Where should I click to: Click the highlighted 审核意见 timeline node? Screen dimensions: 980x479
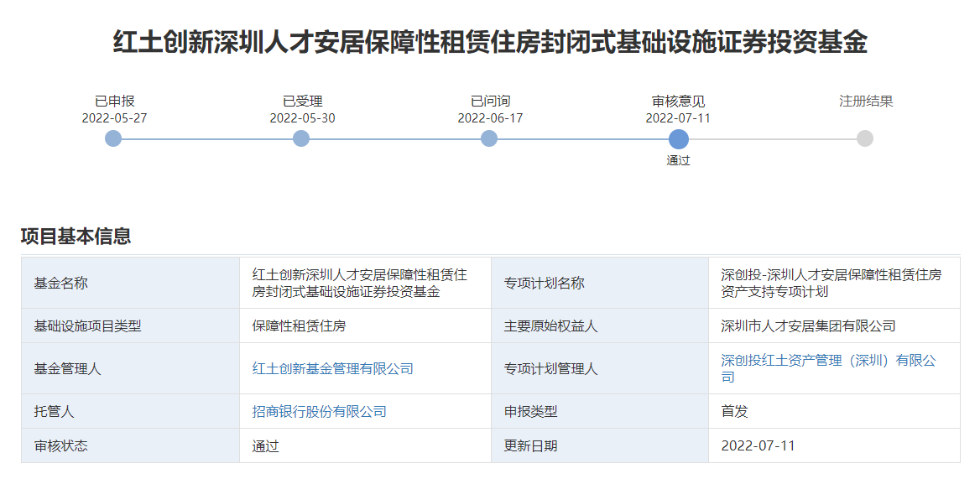click(x=678, y=139)
